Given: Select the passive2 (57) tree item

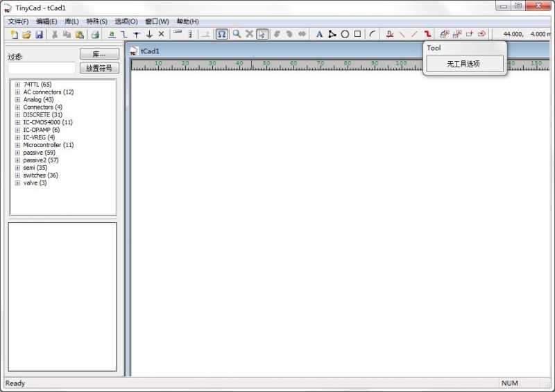Looking at the screenshot, I should (41, 160).
